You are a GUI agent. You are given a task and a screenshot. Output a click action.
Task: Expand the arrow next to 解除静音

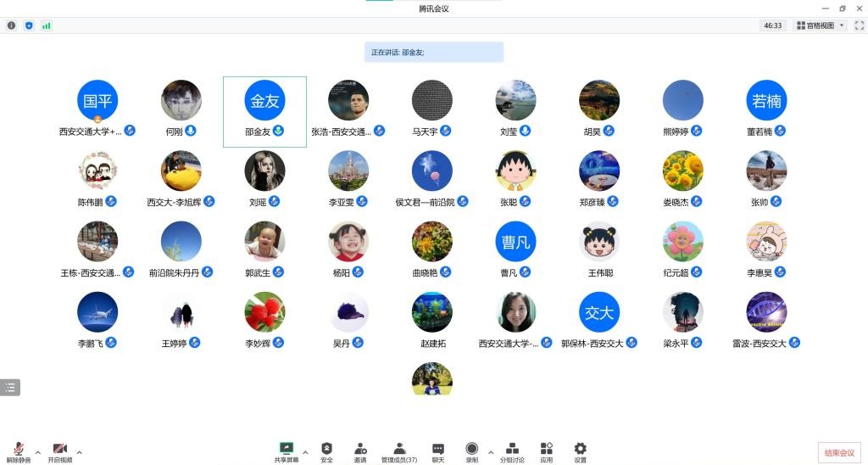coord(37,451)
